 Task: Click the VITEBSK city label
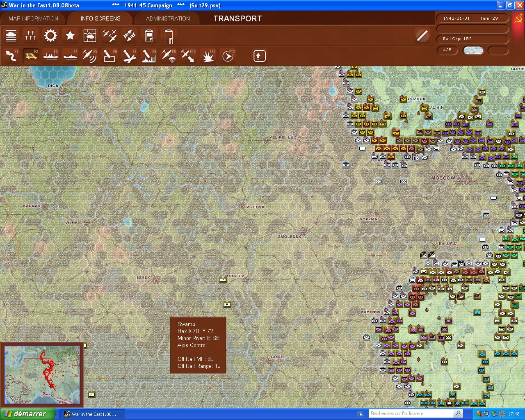point(255,207)
